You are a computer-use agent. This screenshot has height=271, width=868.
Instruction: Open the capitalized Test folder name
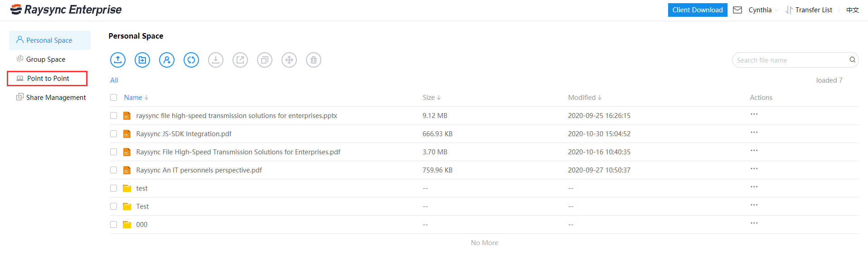142,207
